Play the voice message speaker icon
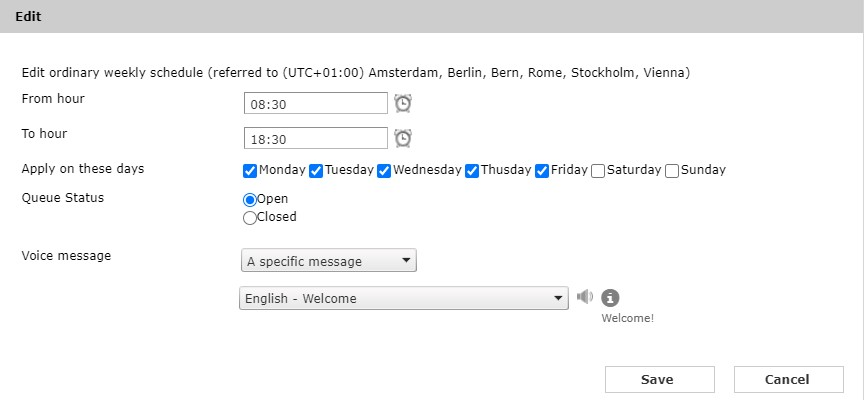 [x=585, y=297]
